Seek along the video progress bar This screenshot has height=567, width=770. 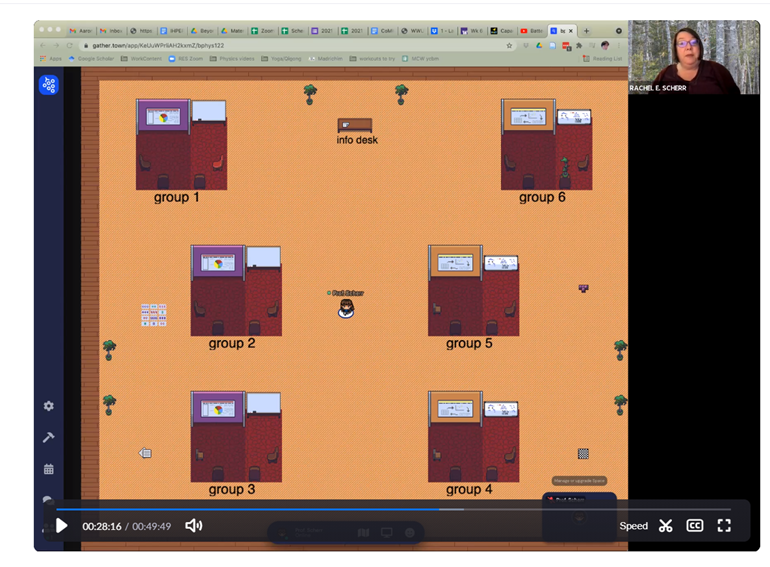393,510
